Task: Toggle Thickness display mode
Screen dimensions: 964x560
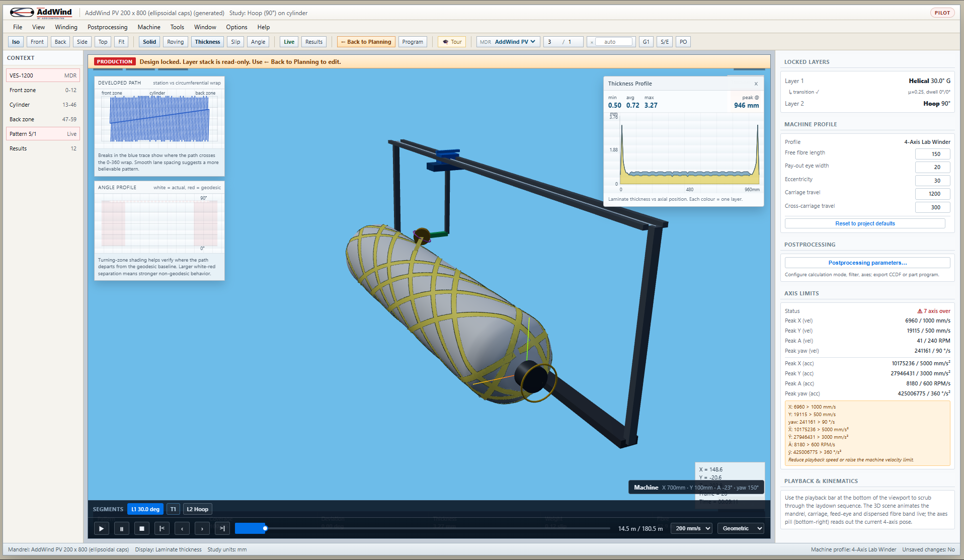Action: [208, 42]
